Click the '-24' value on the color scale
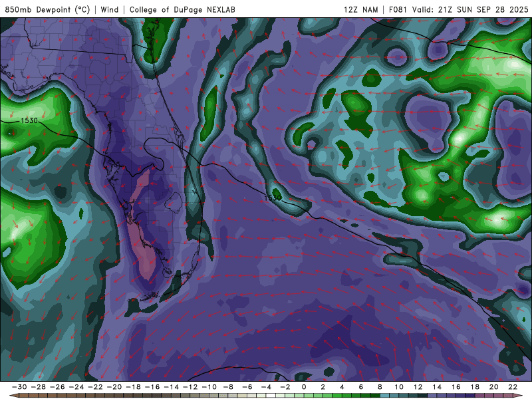This screenshot has width=532, height=399. pos(76,387)
